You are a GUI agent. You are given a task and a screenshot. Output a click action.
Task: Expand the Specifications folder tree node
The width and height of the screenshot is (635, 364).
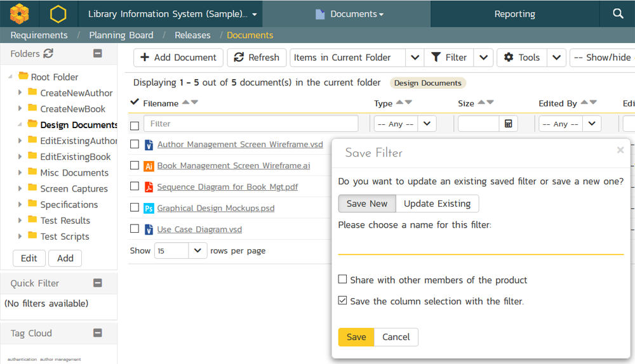coord(20,204)
